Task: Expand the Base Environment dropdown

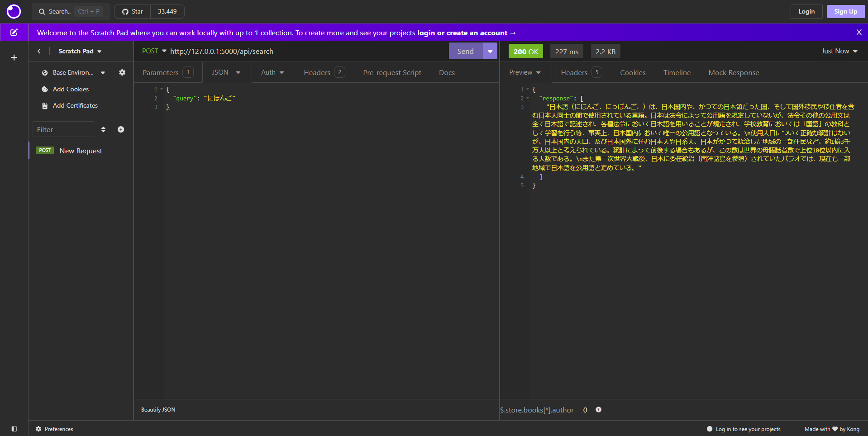Action: pyautogui.click(x=73, y=72)
